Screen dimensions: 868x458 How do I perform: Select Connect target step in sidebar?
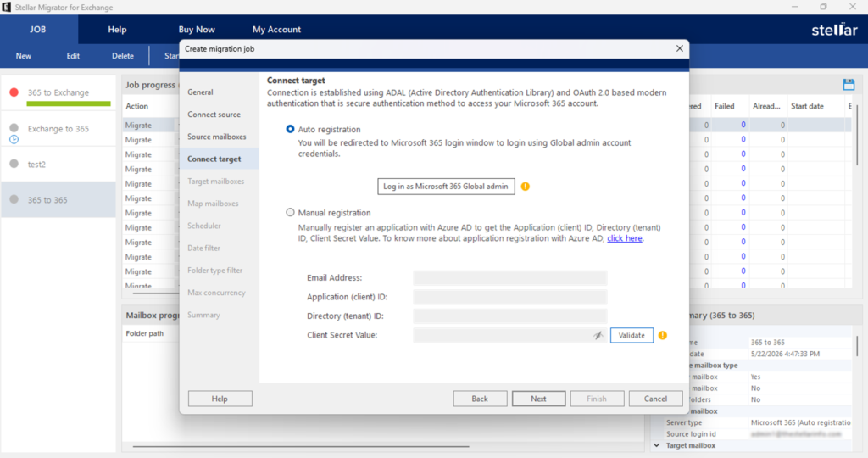(220, 159)
